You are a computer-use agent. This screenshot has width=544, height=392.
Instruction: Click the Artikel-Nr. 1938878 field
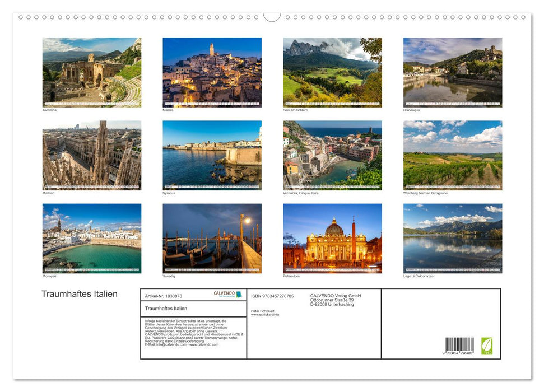[x=164, y=296]
